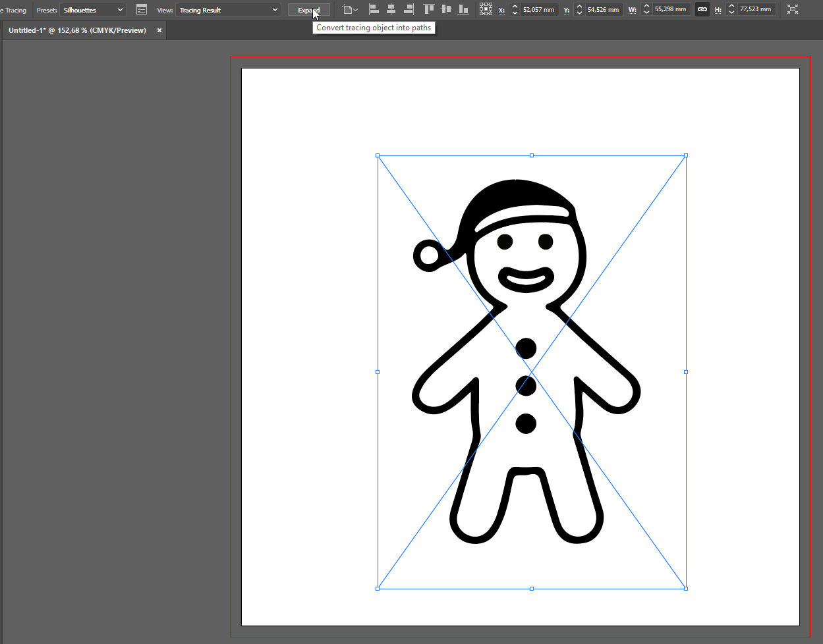Click vertical align center icon

tap(446, 9)
